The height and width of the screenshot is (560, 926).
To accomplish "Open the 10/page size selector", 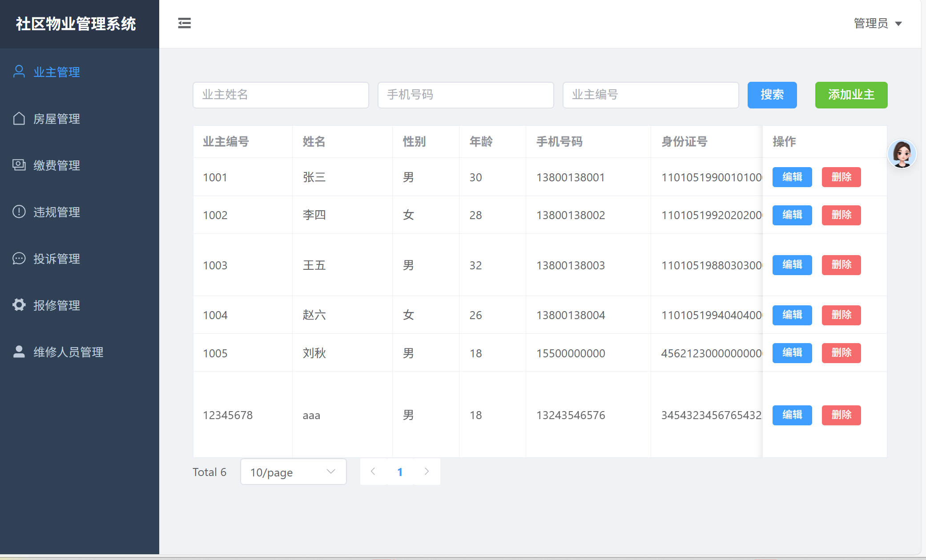I will [293, 472].
